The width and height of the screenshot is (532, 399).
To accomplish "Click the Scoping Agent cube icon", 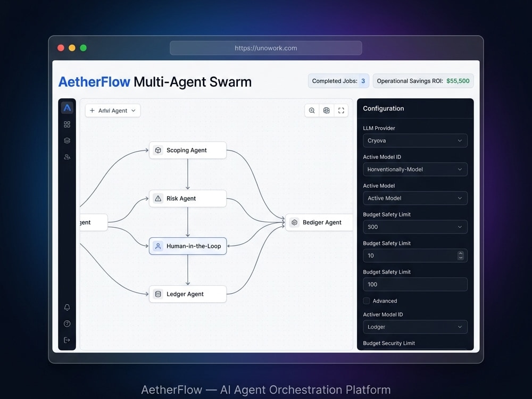I will 158,151.
